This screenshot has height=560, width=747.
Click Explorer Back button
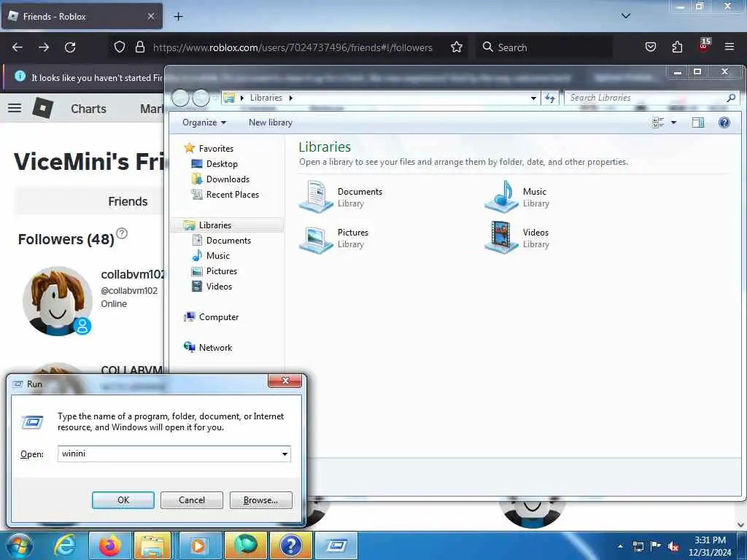pos(181,98)
